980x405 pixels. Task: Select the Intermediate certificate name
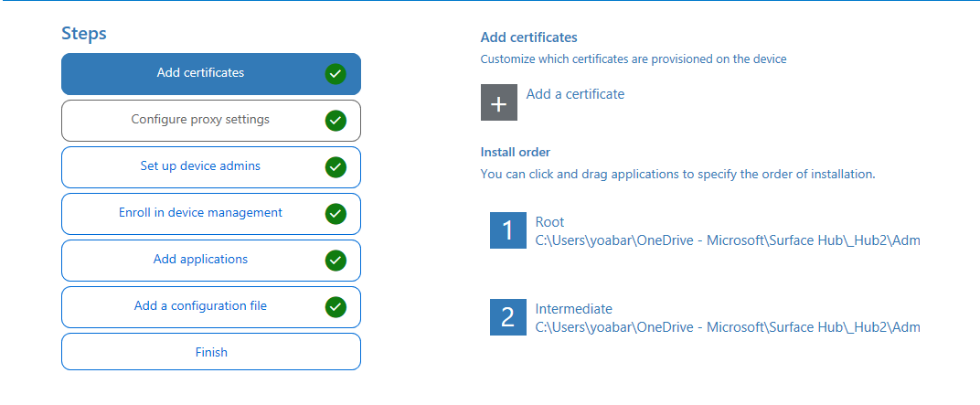tap(573, 309)
